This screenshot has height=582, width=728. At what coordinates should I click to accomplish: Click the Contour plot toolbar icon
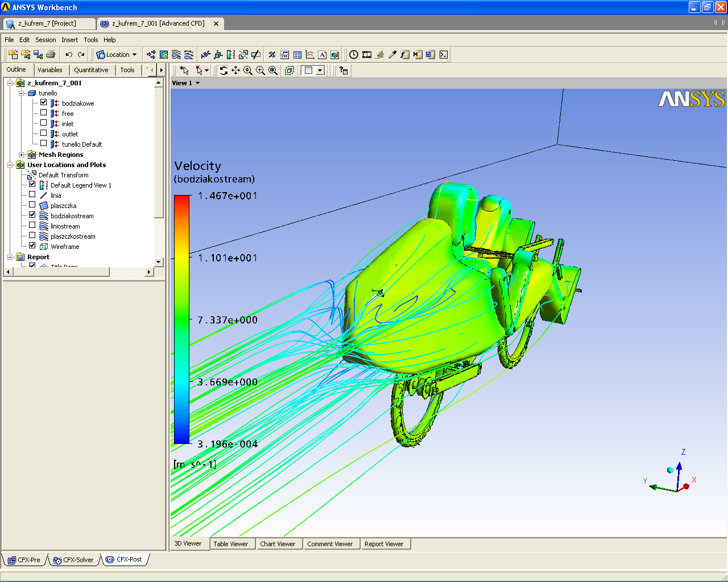pyautogui.click(x=164, y=55)
